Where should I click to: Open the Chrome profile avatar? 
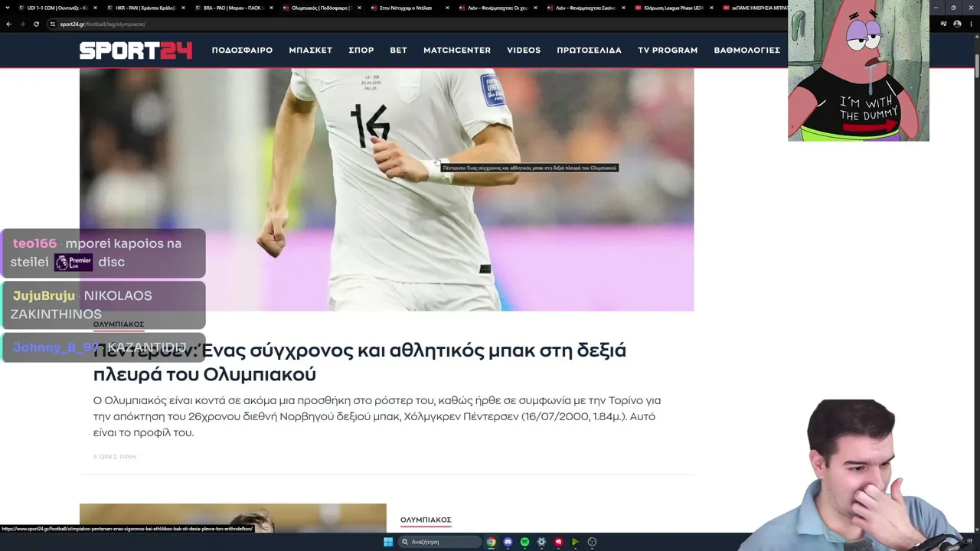tap(958, 24)
